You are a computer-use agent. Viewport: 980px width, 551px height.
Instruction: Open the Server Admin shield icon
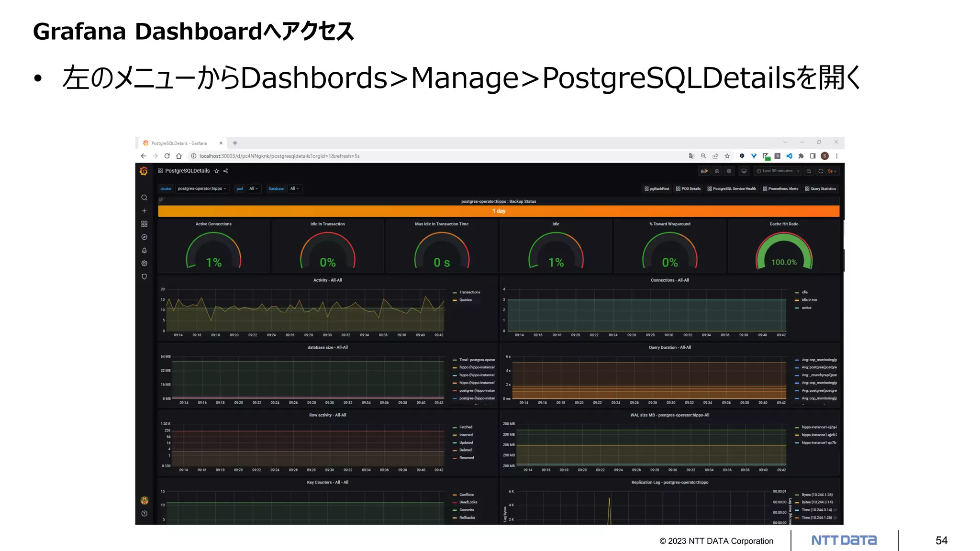pos(144,276)
